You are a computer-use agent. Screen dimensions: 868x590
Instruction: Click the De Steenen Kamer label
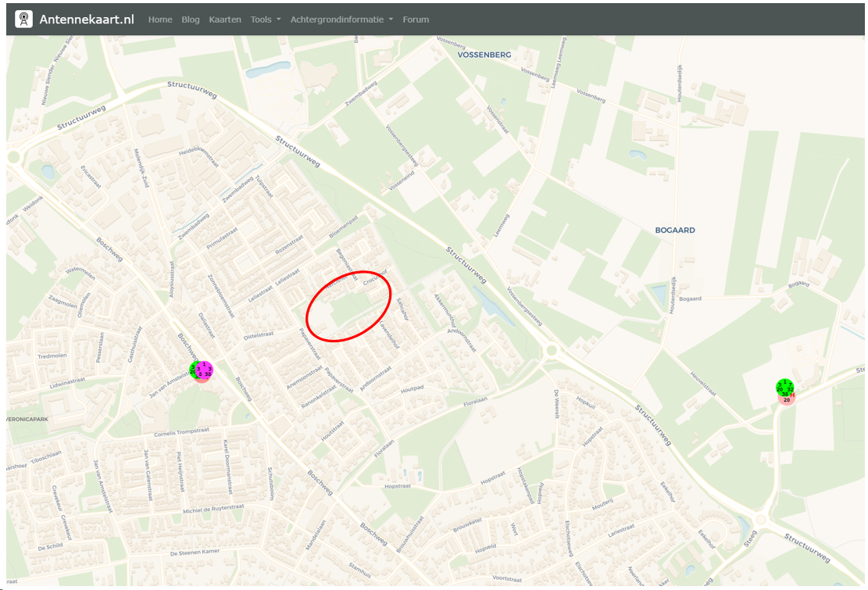tap(195, 552)
